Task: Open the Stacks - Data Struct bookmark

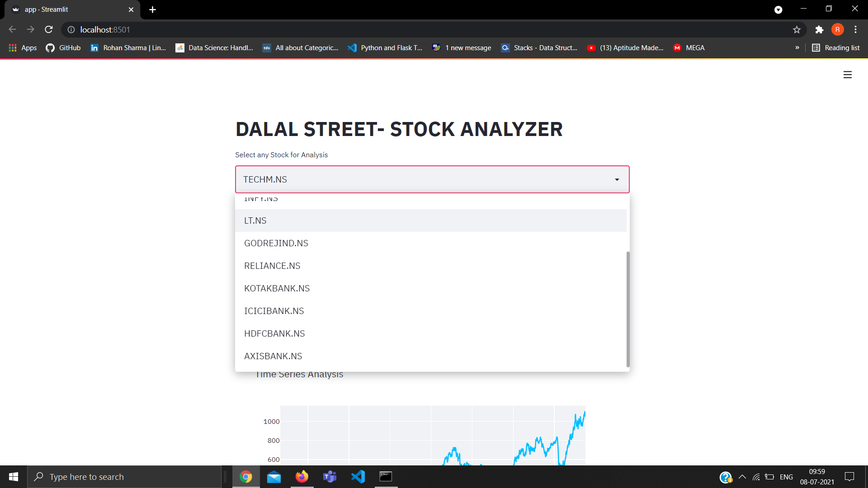Action: 539,47
